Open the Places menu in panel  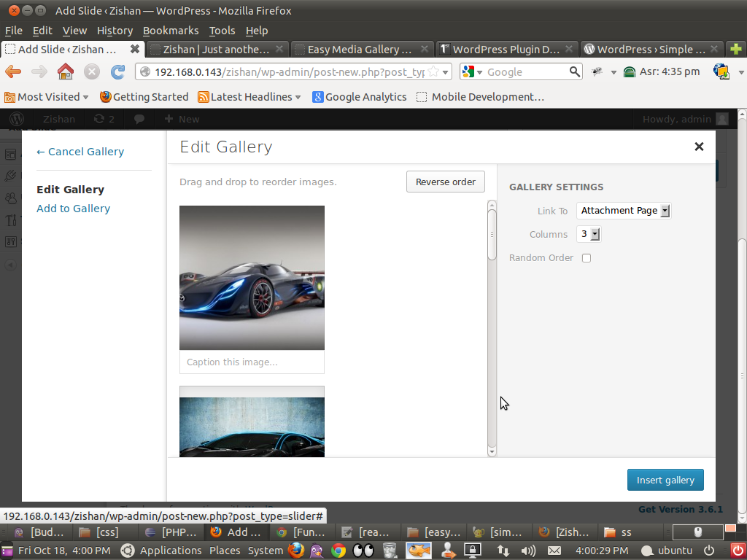pos(225,551)
